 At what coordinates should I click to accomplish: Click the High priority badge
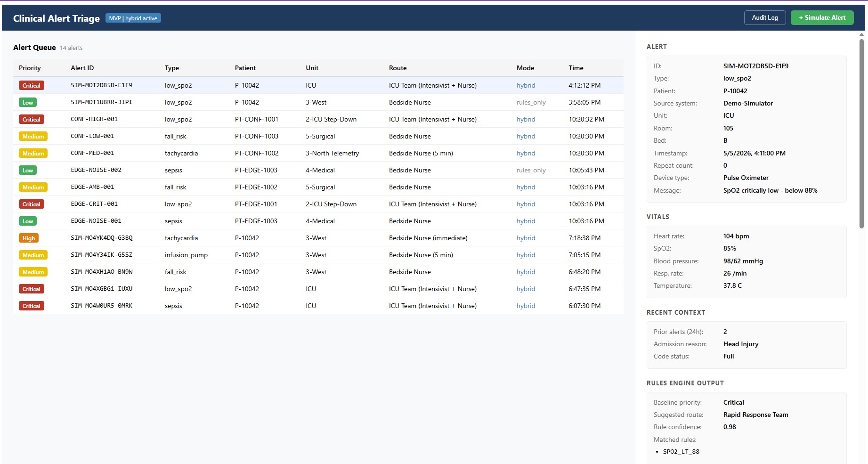coord(29,238)
